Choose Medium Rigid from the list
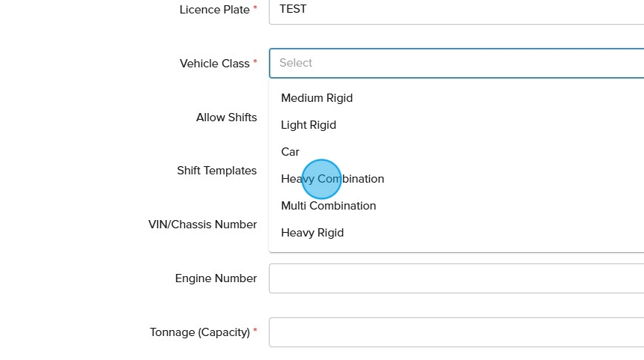644x360 pixels. pos(317,98)
